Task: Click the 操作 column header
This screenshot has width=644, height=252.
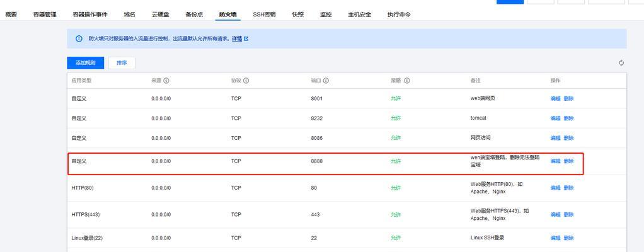Action: pyautogui.click(x=555, y=81)
